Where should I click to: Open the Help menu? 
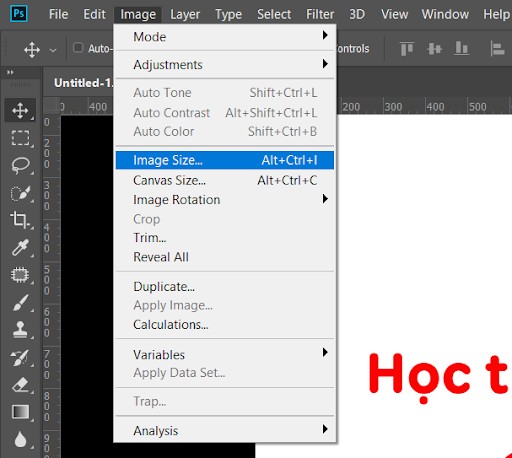coord(496,14)
